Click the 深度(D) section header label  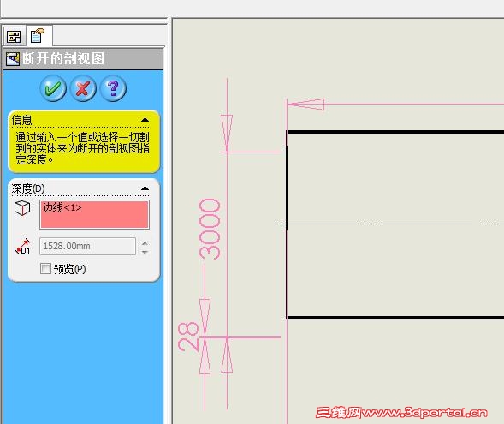[28, 188]
